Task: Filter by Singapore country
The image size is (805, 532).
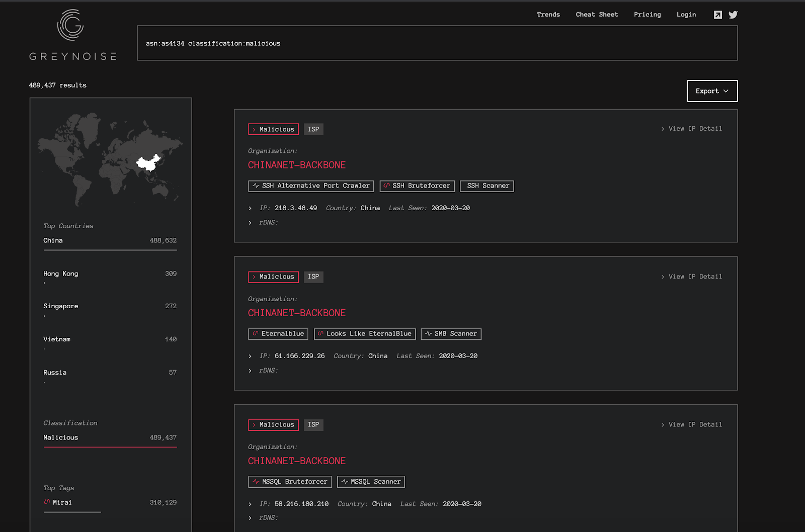Action: coord(110,306)
